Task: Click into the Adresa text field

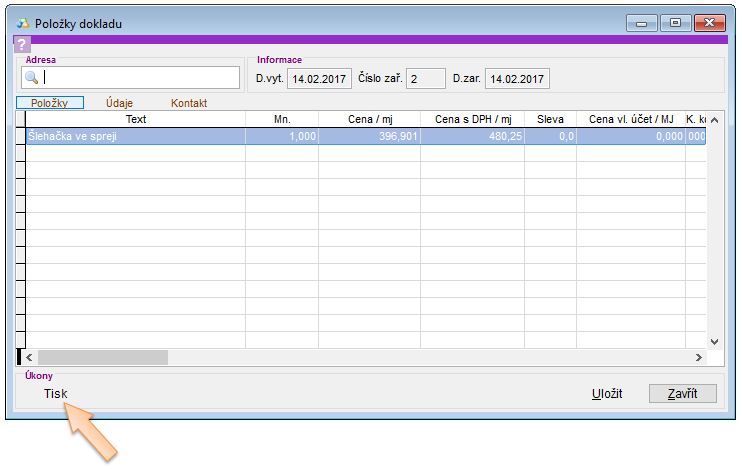Action: pyautogui.click(x=140, y=77)
